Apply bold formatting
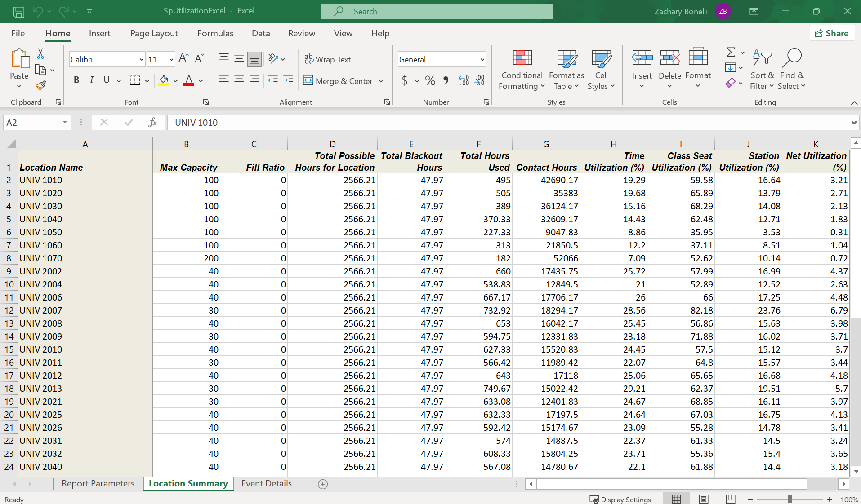The width and height of the screenshot is (861, 504). (76, 80)
